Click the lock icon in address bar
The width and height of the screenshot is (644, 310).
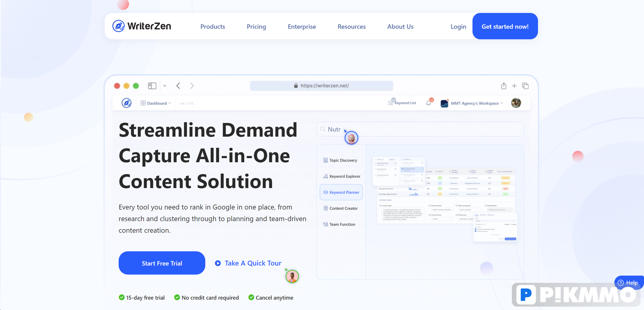[x=296, y=86]
